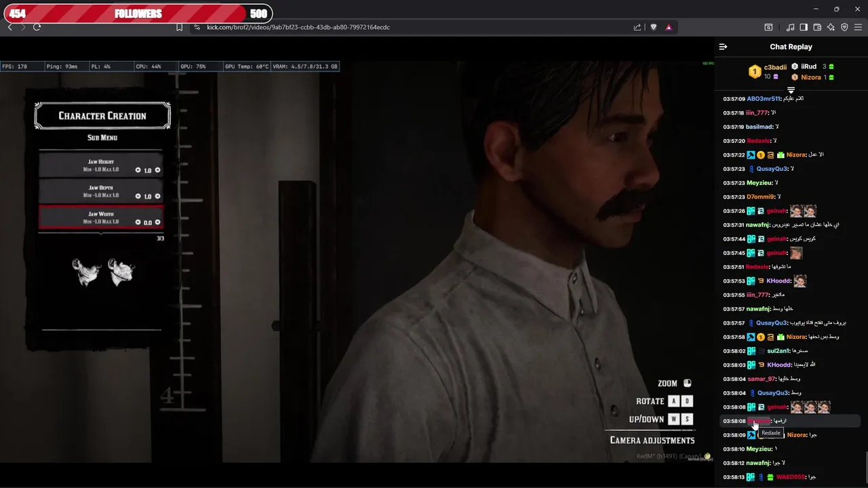The width and height of the screenshot is (868, 488).
Task: Decrease Jaw Width with left arrow
Action: [138, 222]
